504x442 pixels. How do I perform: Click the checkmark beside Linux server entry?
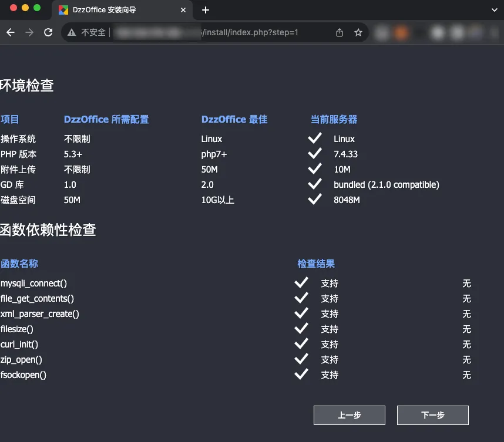315,139
